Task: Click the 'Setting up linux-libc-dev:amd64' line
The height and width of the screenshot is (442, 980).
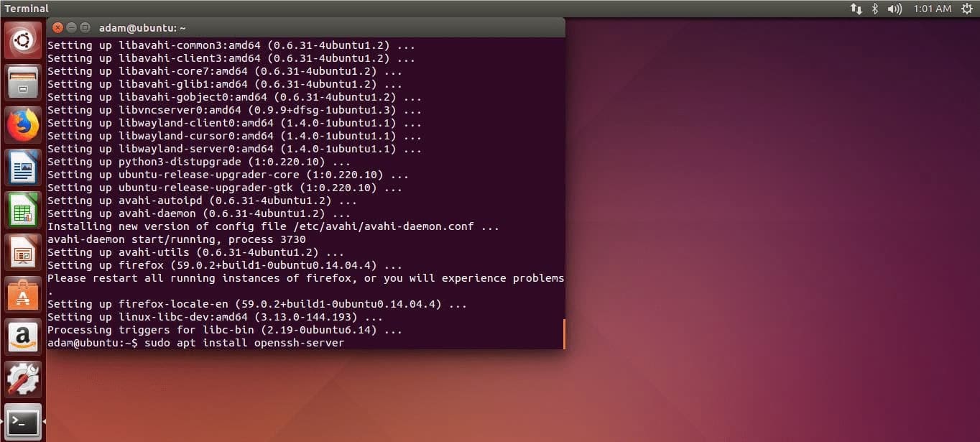Action: pos(215,317)
